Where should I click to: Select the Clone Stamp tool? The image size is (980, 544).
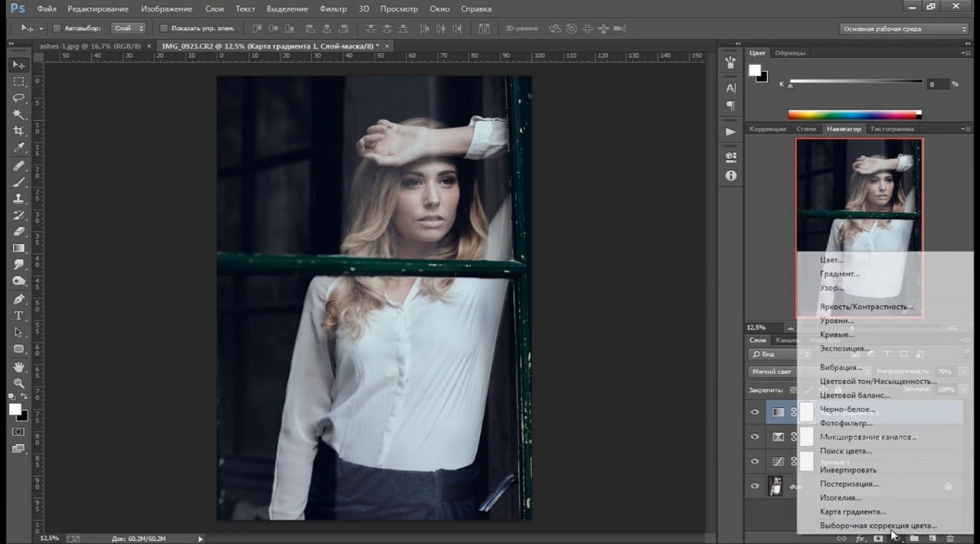point(19,199)
